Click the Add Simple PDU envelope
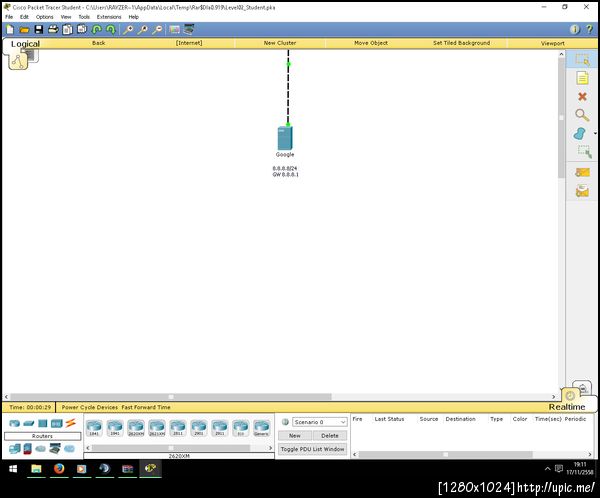 [582, 173]
